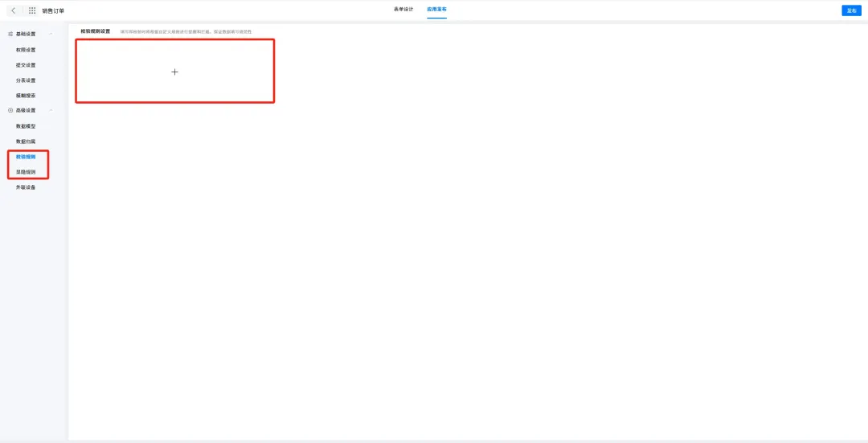Click the plus icon to add validation rule
868x443 pixels.
coord(174,72)
